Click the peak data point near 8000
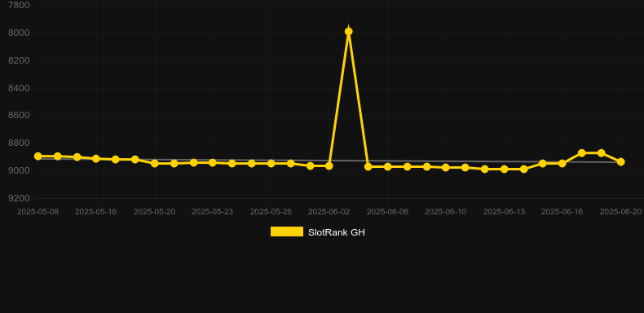644x313 pixels. (x=348, y=32)
